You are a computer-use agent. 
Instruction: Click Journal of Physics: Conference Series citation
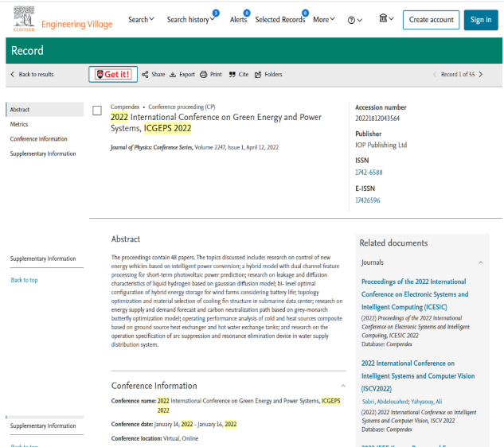(x=194, y=147)
